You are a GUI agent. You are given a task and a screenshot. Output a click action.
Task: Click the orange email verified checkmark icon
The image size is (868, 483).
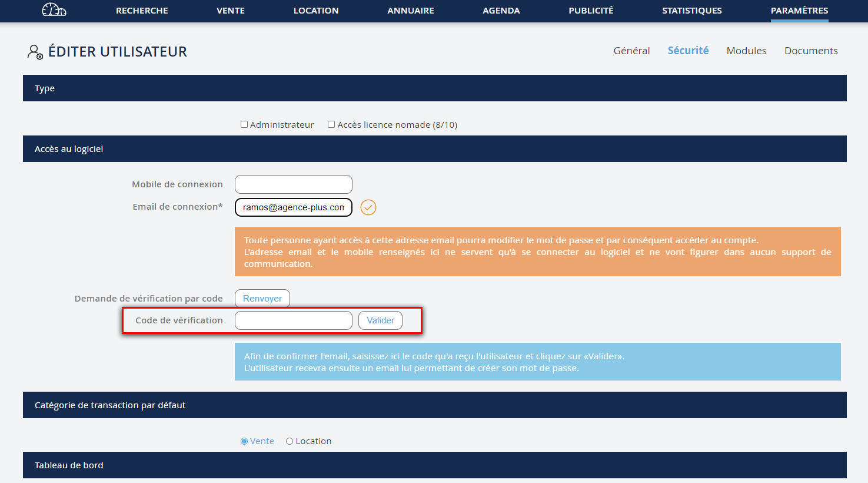(368, 207)
